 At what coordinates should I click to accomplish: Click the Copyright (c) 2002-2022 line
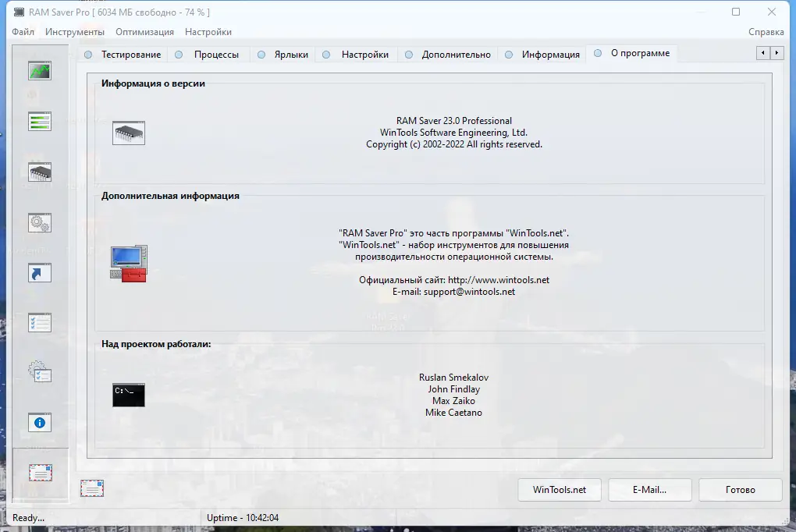click(454, 144)
